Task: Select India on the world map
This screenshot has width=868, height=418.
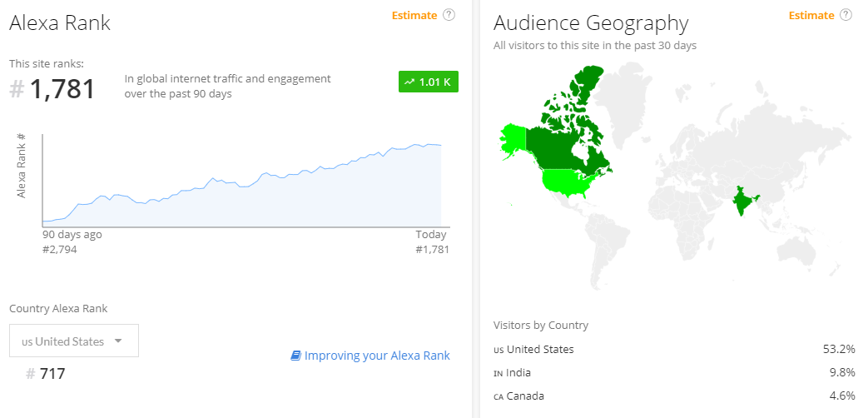Action: [743, 202]
